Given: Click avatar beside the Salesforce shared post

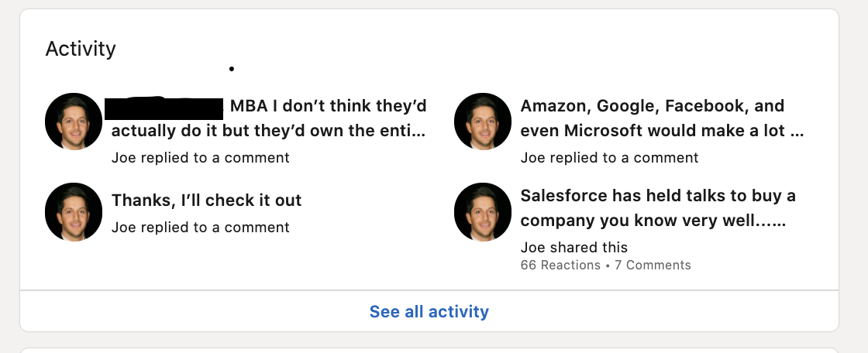Looking at the screenshot, I should tap(482, 211).
